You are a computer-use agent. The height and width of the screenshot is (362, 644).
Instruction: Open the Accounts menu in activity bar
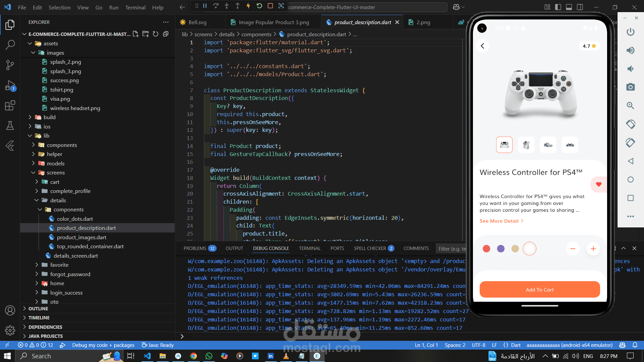(x=10, y=310)
